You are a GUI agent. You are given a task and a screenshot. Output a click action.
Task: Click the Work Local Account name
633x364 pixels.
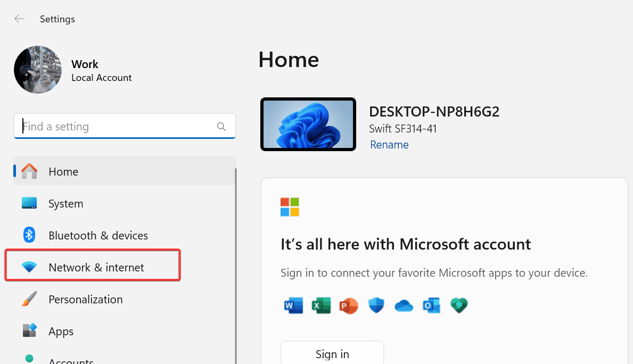coord(101,71)
